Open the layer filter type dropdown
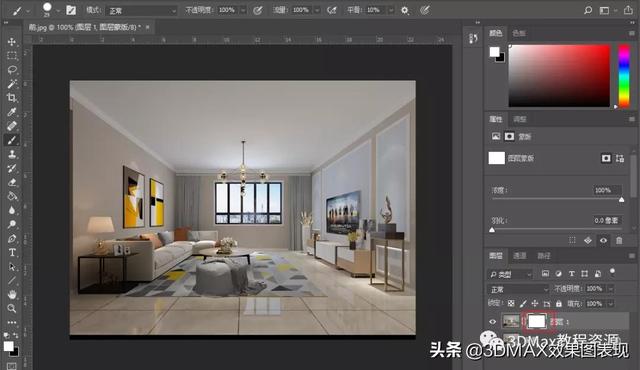The height and width of the screenshot is (370, 640). (x=510, y=274)
